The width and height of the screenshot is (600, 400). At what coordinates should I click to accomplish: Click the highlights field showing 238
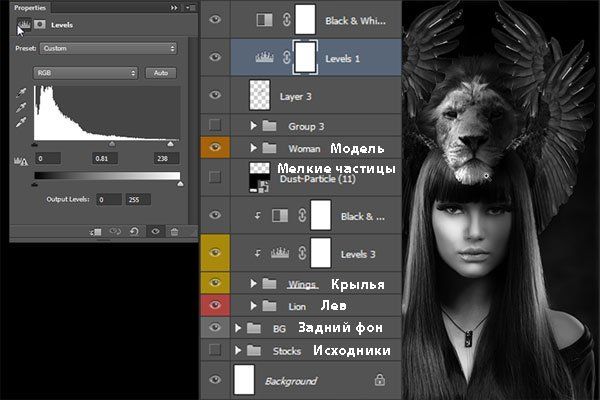[x=166, y=158]
